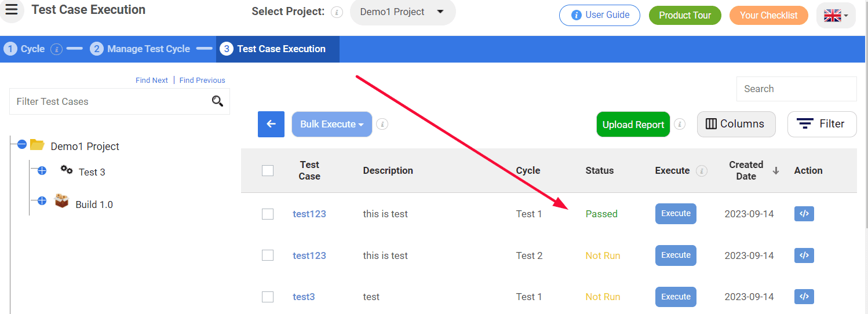Open the hamburger navigation menu
868x314 pixels.
point(12,10)
